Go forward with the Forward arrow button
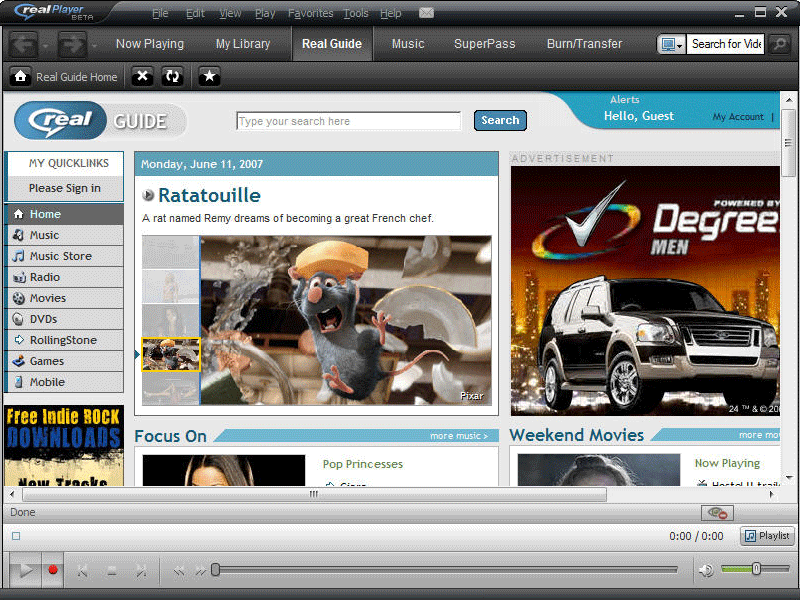This screenshot has height=600, width=800. pyautogui.click(x=71, y=44)
